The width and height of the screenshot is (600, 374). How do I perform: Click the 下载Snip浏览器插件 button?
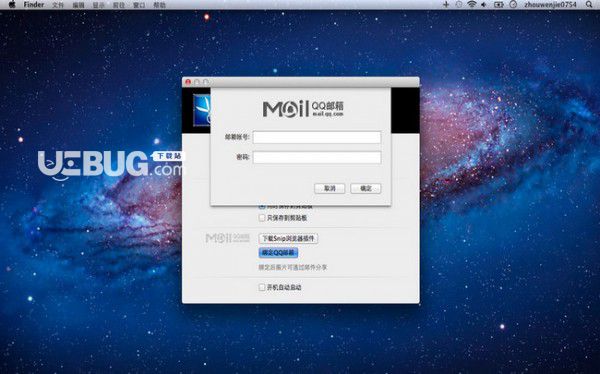point(288,238)
